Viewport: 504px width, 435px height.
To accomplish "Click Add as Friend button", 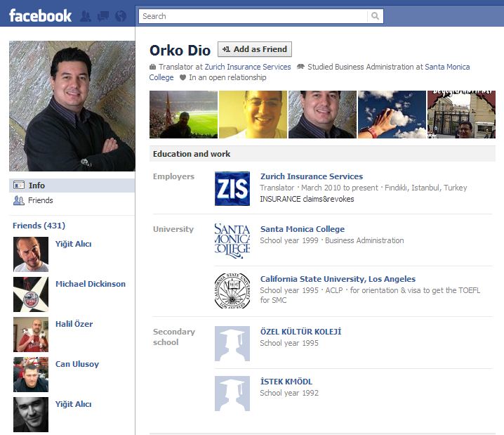I will [255, 49].
